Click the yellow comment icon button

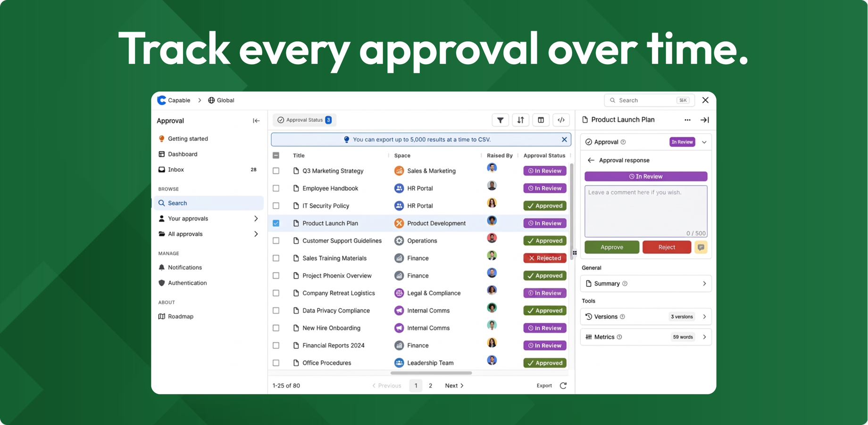pos(701,247)
